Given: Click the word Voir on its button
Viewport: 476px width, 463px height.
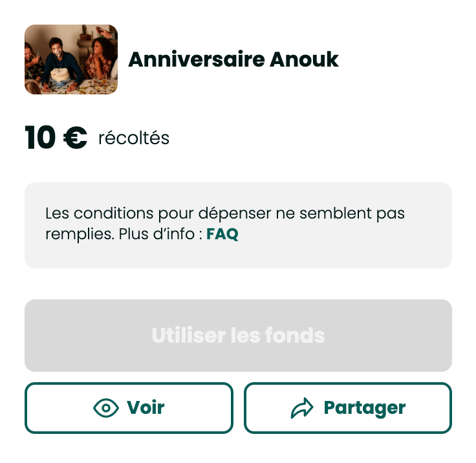Looking at the screenshot, I should click(146, 408).
